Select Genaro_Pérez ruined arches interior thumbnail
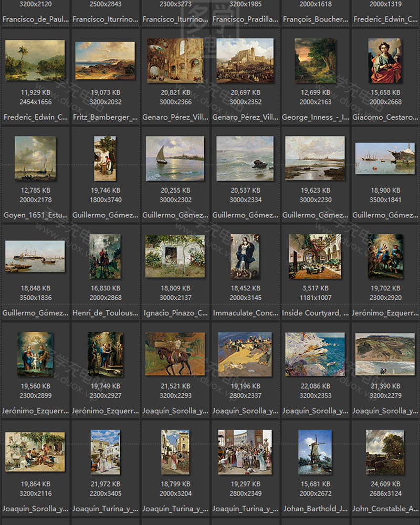Screen dimensions: 420x525 tap(175, 60)
